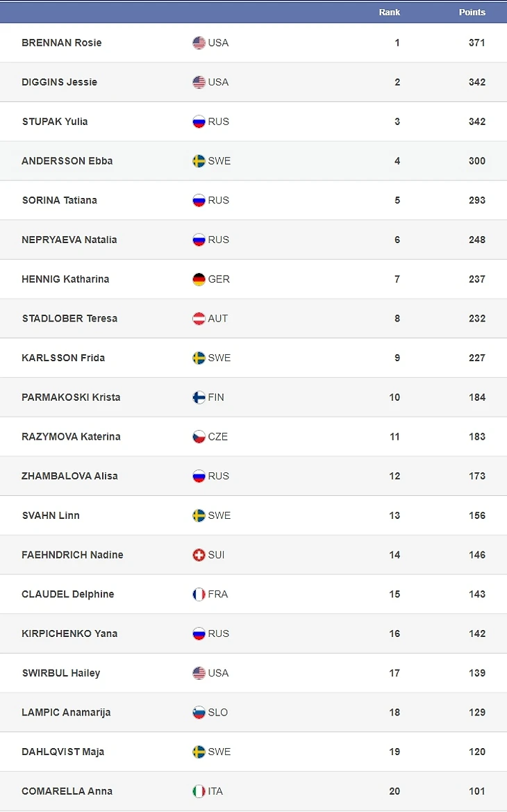Sort by the Rank column header
This screenshot has height=812, width=507.
pyautogui.click(x=389, y=13)
